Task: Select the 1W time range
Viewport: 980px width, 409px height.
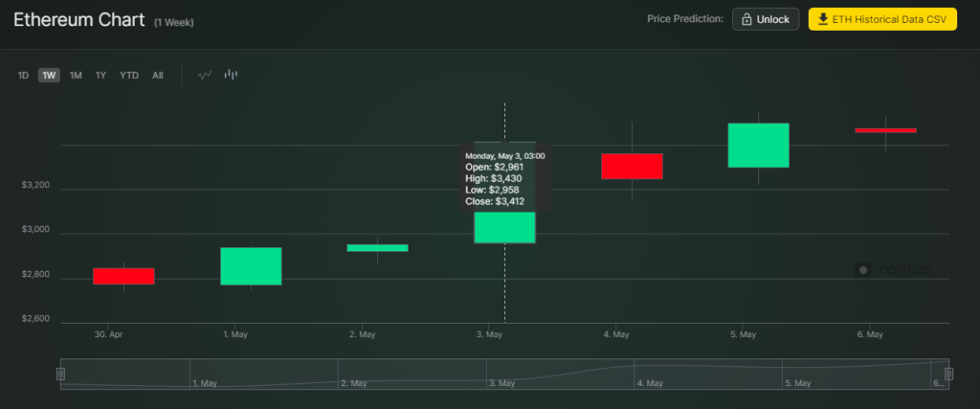Action: point(49,76)
